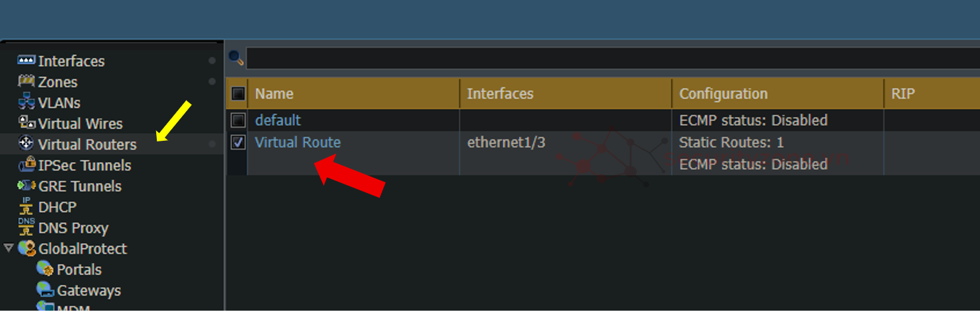Select Gateways under GlobalProtect

(x=89, y=290)
